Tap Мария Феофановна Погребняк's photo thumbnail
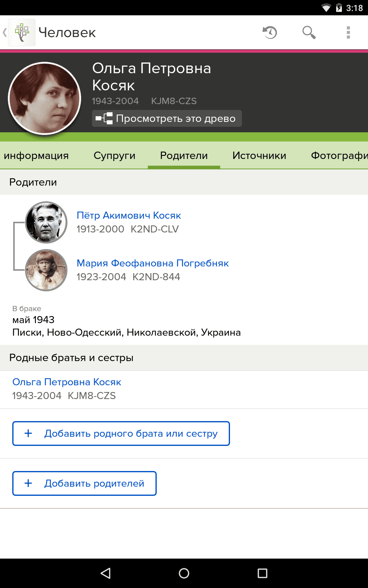Screen dimensions: 368x588 click(46, 270)
